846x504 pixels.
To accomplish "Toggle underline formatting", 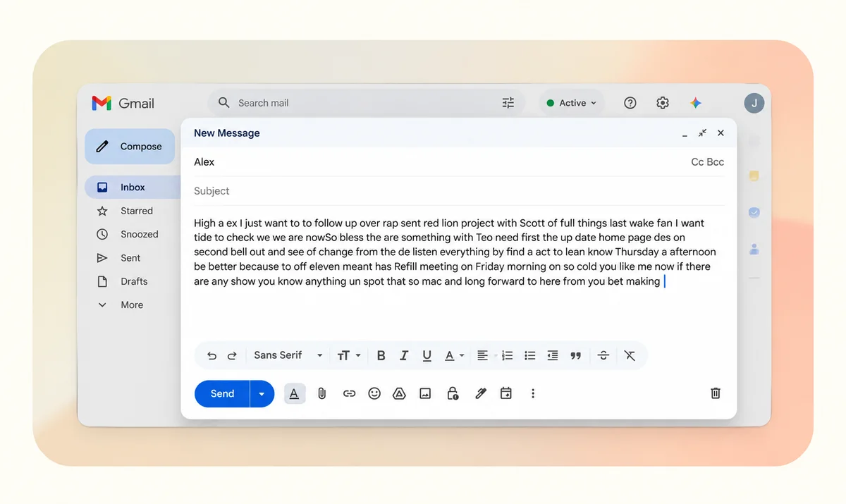I will tap(427, 356).
